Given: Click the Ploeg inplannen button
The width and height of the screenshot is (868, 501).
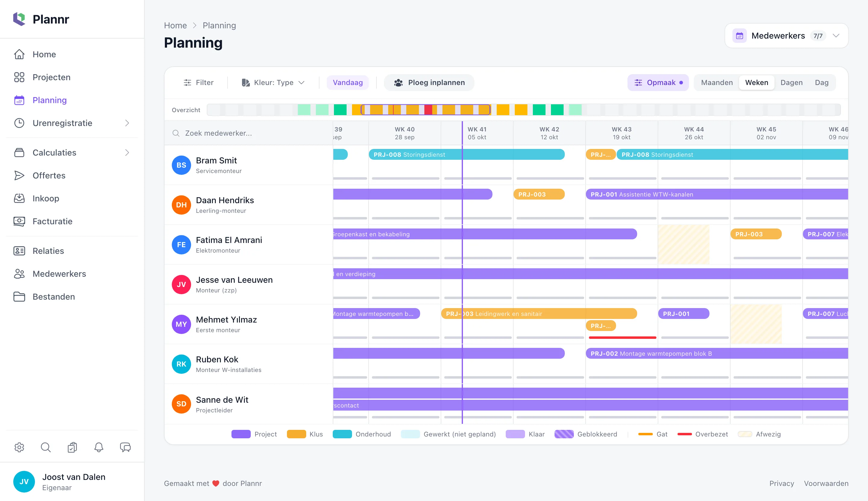Looking at the screenshot, I should (429, 83).
